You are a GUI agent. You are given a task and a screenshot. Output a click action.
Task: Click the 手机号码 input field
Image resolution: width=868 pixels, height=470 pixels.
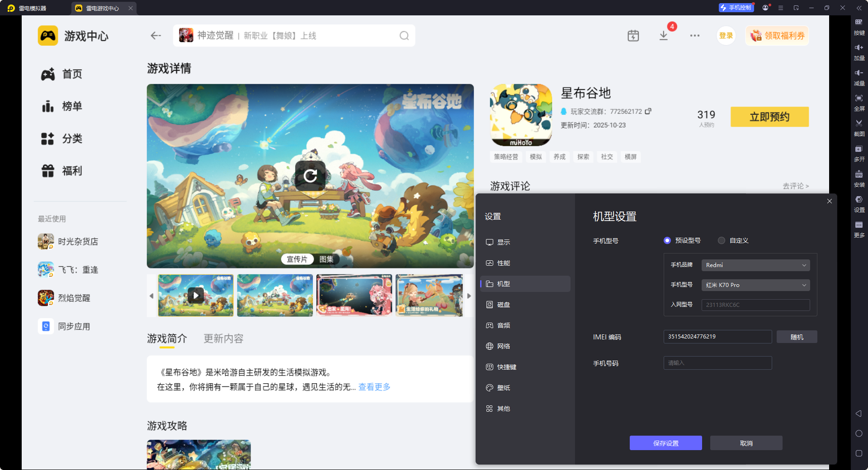pos(717,363)
